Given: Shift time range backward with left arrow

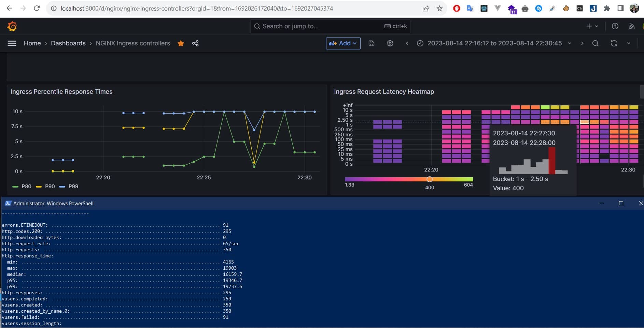Looking at the screenshot, I should pyautogui.click(x=407, y=43).
